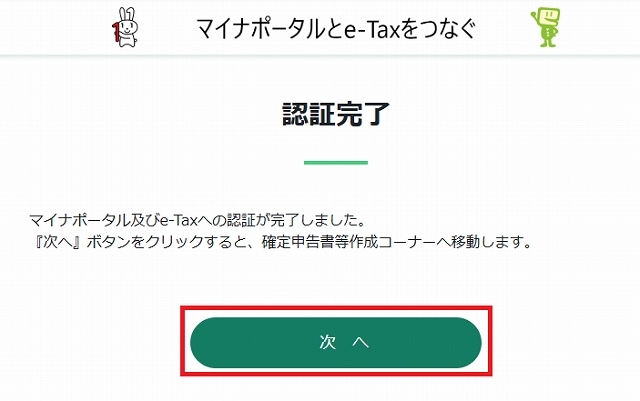This screenshot has height=401, width=640.
Task: Click the header title マイナポータルとe-Taxをつなぐ
Action: [x=336, y=29]
